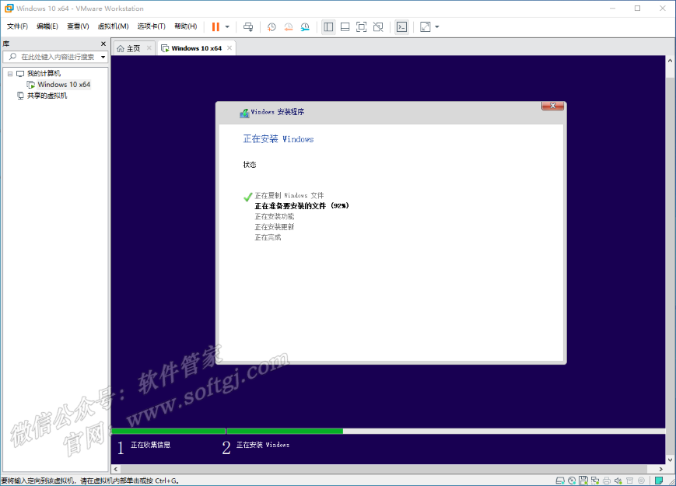Viewport: 676px width, 486px height.
Task: Collapse the 我的计算机 tree node
Action: click(x=10, y=73)
